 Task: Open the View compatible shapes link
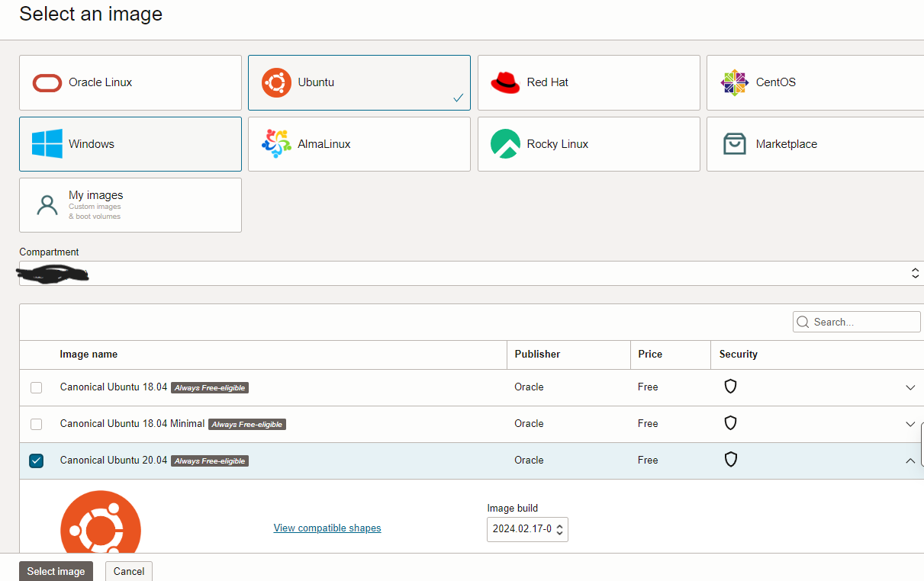327,528
